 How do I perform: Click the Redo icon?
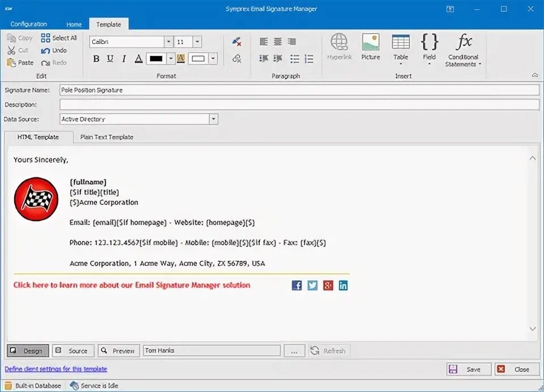pos(45,63)
